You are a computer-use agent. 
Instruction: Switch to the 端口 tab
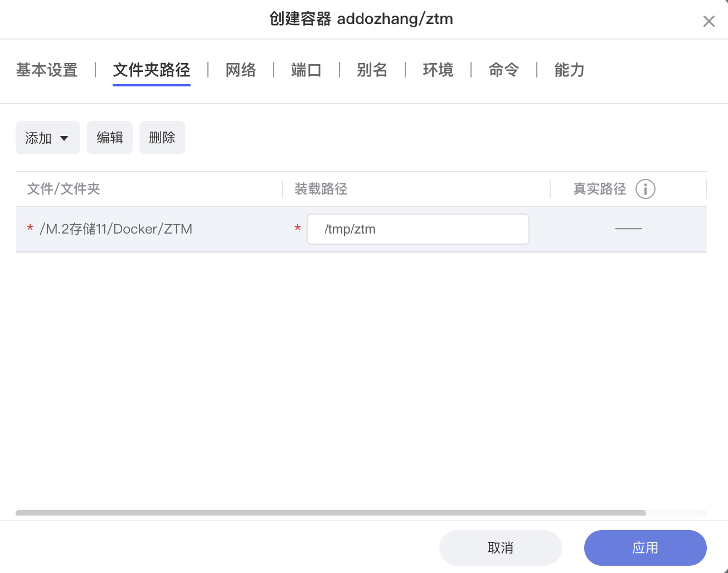tap(306, 70)
